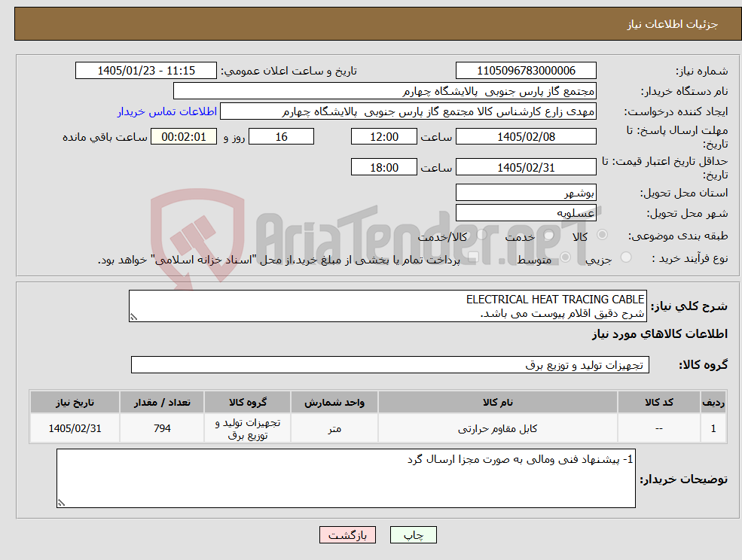Click the response deadline time 12:00
The height and width of the screenshot is (560, 742).
point(383,137)
